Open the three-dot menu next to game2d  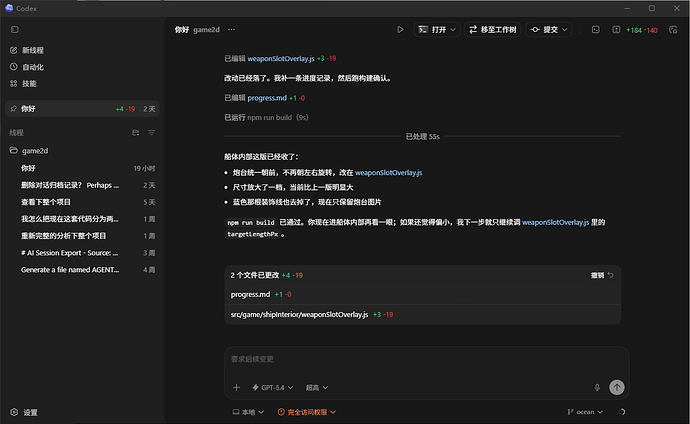click(x=231, y=29)
